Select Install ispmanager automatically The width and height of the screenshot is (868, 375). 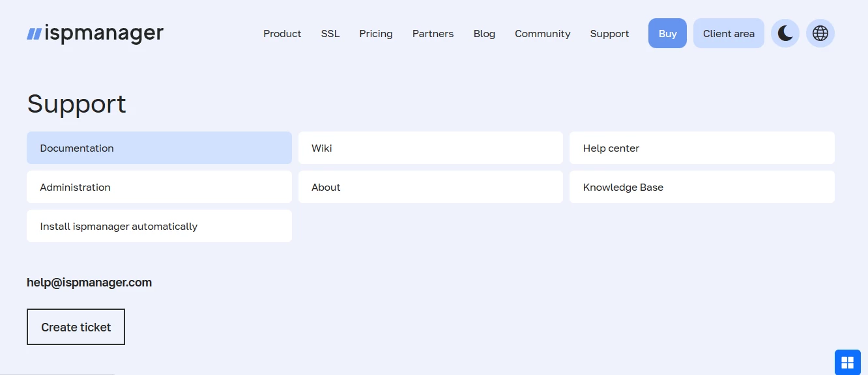[159, 226]
